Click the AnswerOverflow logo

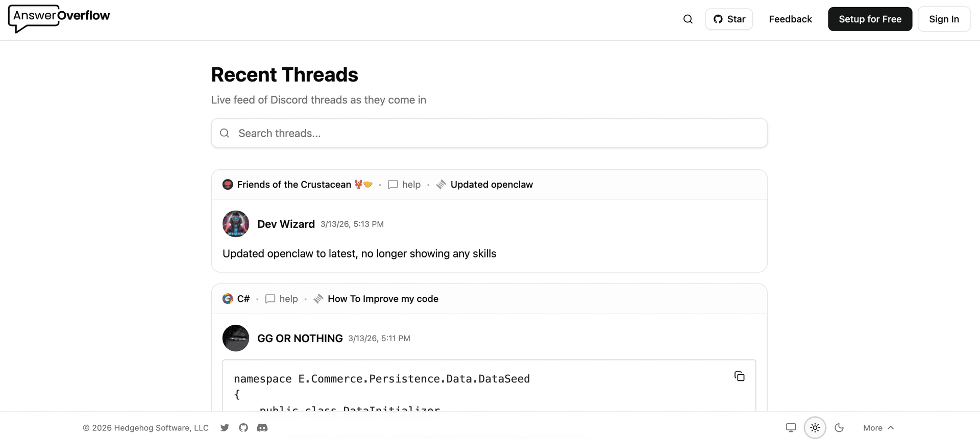coord(59,18)
